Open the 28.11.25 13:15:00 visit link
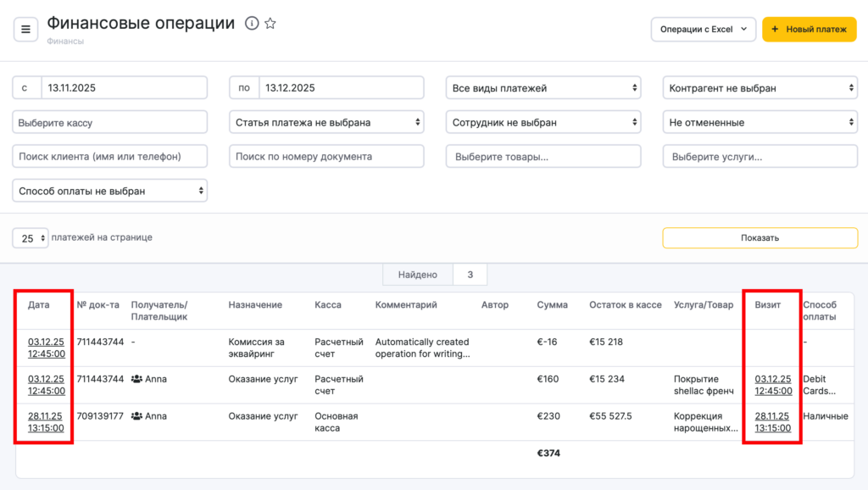The height and width of the screenshot is (490, 868). (773, 422)
